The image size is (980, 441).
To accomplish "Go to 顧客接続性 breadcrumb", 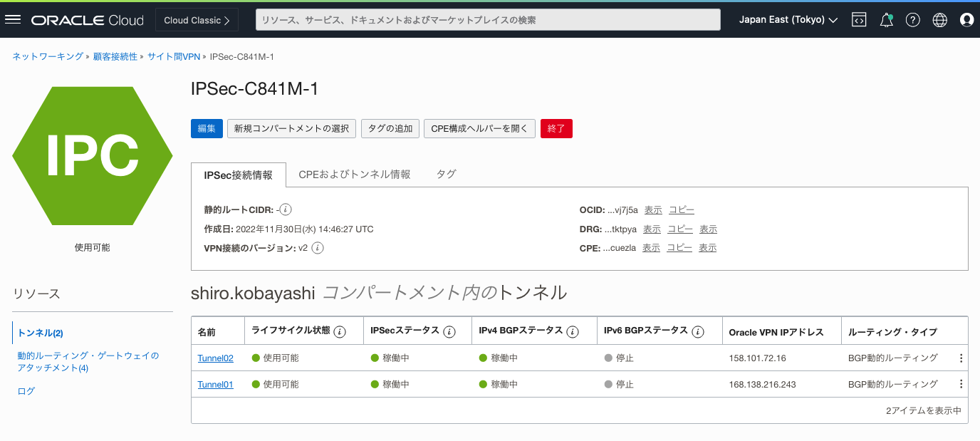I will [115, 56].
